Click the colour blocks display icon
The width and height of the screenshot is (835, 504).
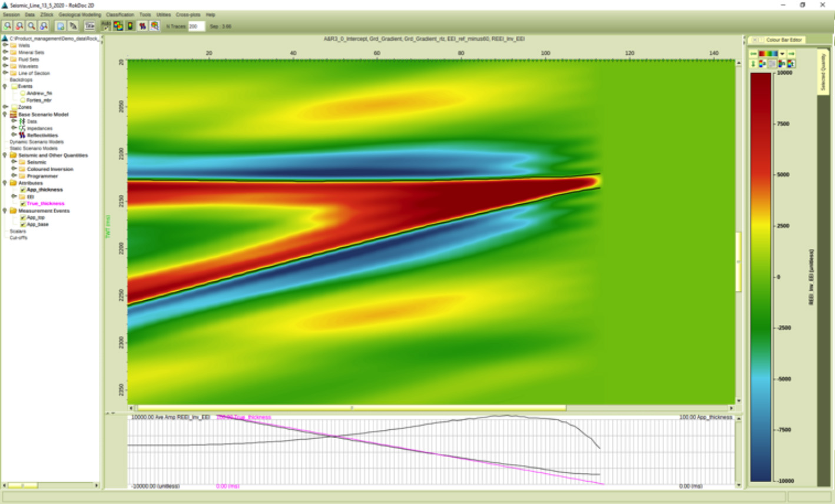coord(118,26)
